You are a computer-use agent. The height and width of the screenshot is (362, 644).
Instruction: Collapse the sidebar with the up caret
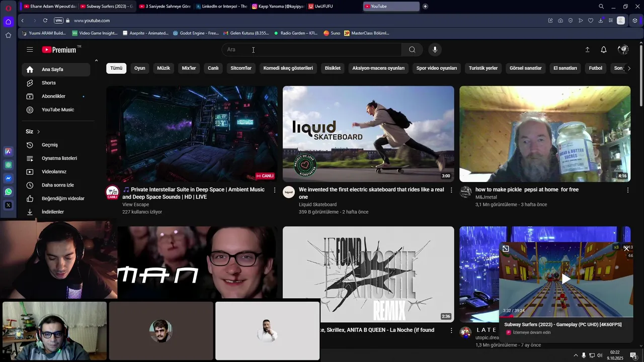click(96, 61)
